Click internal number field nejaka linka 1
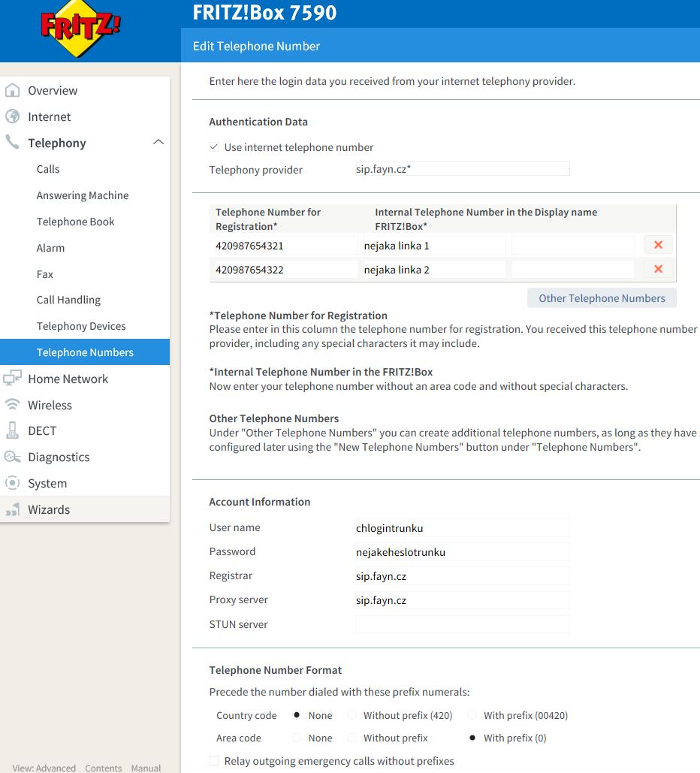The image size is (700, 773). 434,245
